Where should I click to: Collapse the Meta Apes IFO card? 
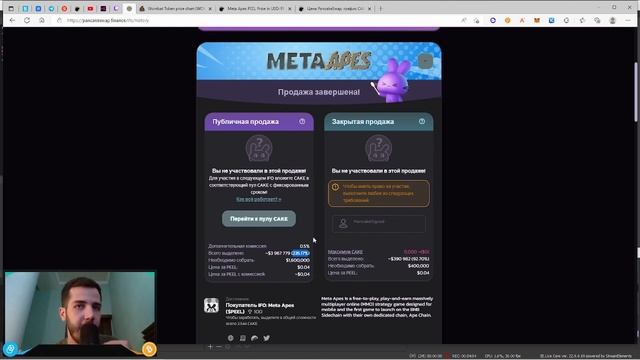coord(425,61)
